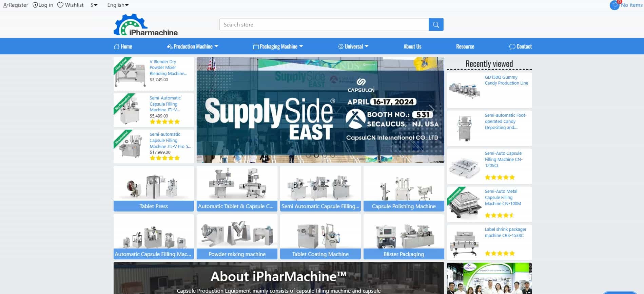Open the English language dropdown

pos(118,5)
